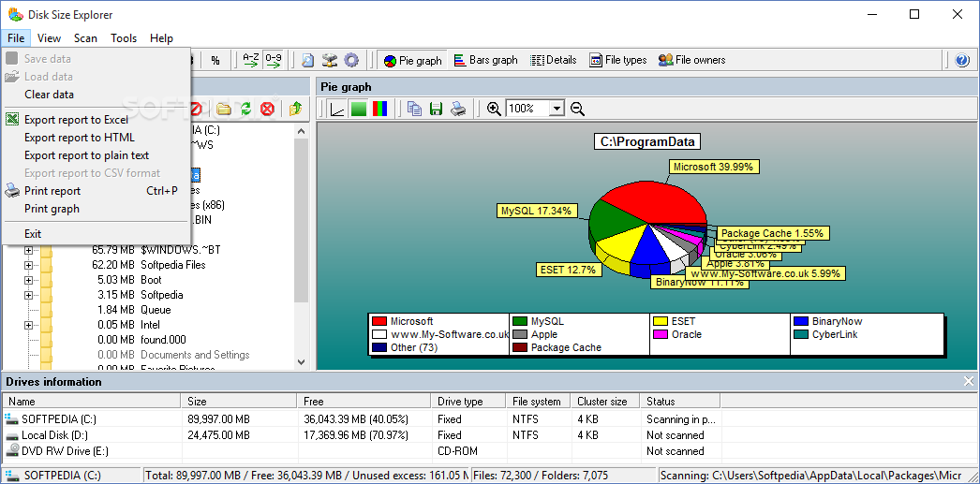
Task: Open the 100% zoom level dropdown
Action: [x=557, y=109]
